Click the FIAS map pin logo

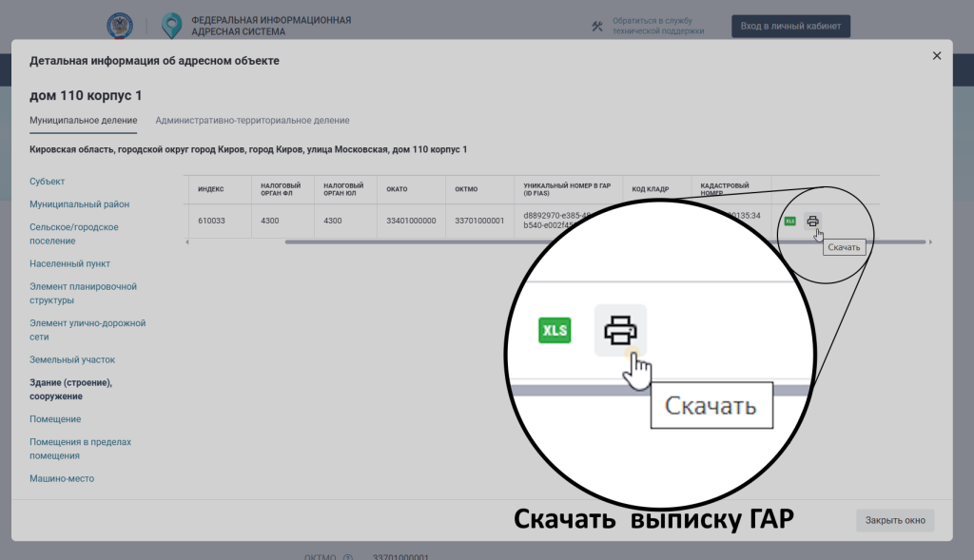pyautogui.click(x=171, y=26)
